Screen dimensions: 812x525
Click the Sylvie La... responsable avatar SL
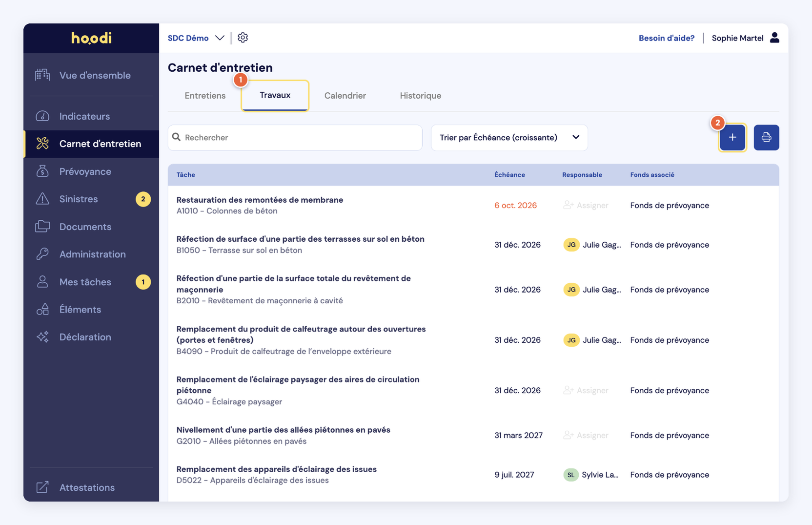[570, 475]
